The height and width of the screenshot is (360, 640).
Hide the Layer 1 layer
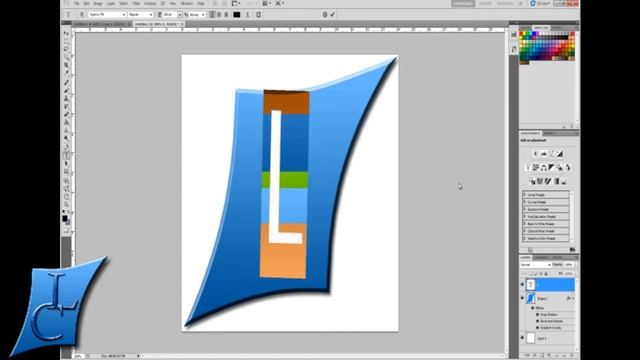(522, 338)
